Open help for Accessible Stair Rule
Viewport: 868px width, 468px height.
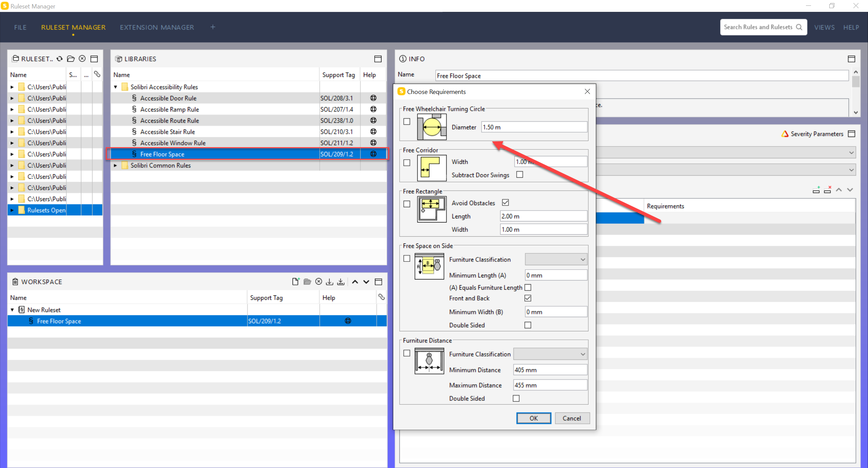(373, 132)
